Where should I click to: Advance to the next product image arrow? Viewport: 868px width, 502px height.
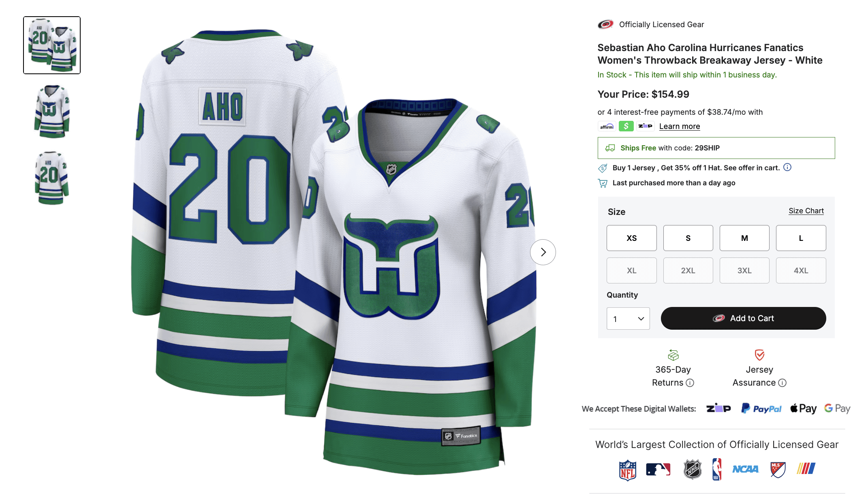tap(543, 252)
